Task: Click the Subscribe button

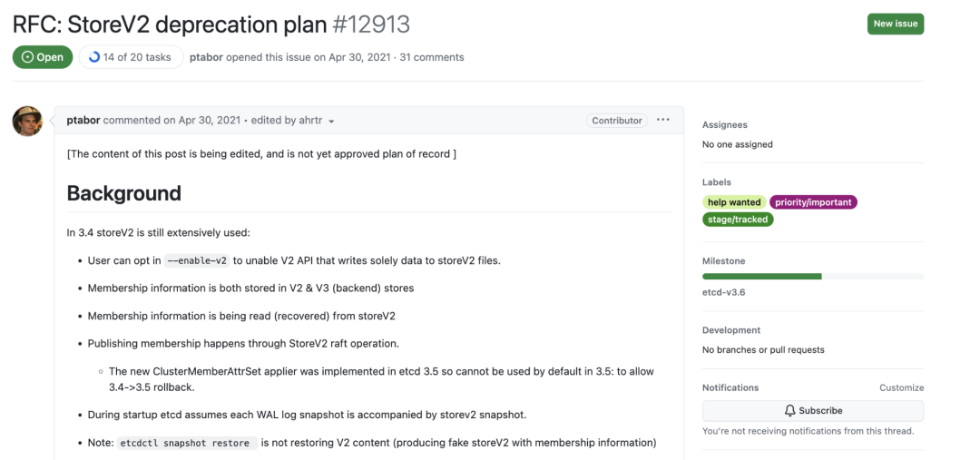Action: (x=813, y=411)
